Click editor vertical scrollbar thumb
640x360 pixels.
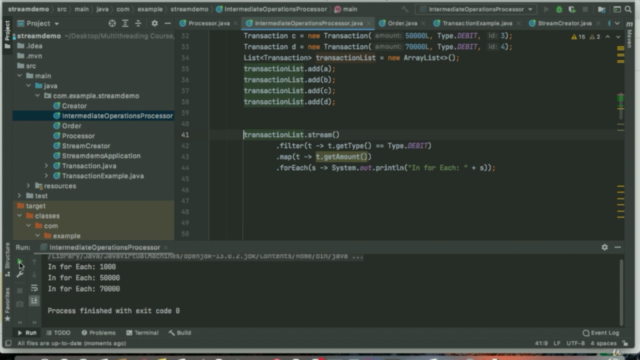click(x=620, y=107)
